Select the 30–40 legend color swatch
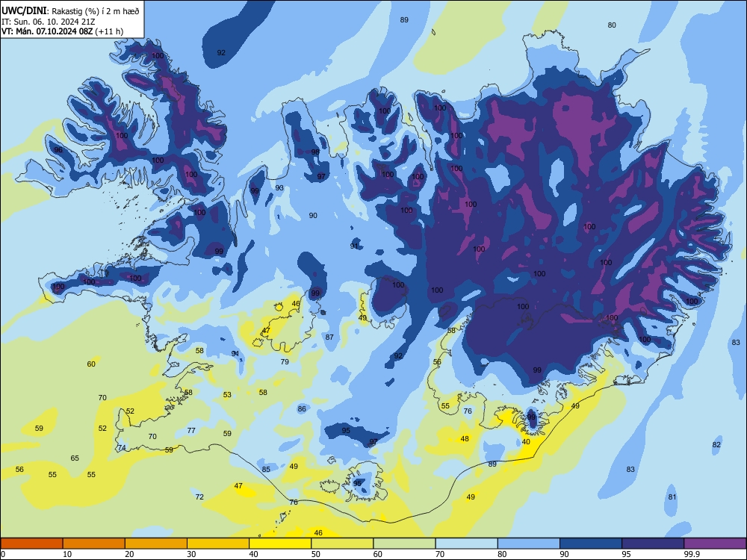 (x=218, y=544)
